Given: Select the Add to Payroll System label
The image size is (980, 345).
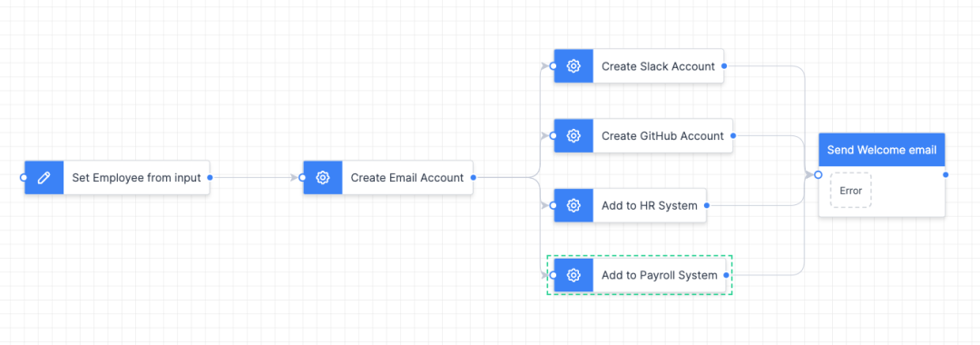Looking at the screenshot, I should (x=660, y=275).
